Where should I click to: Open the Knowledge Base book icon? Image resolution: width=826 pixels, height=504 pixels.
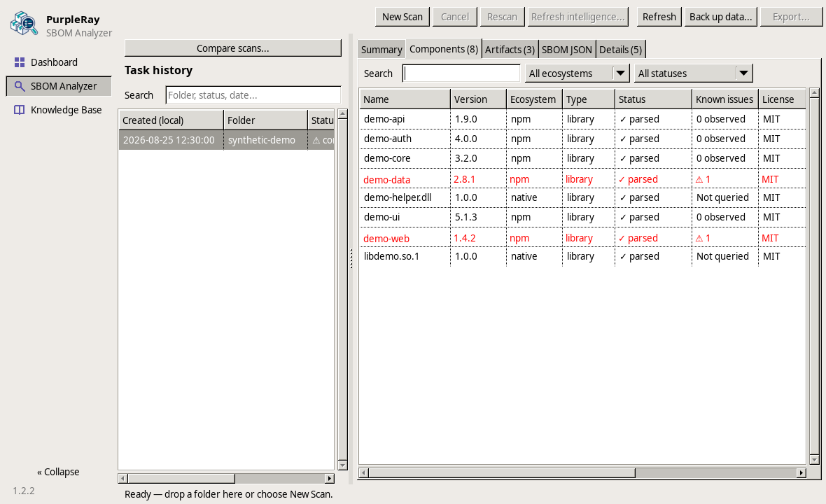[x=20, y=109]
